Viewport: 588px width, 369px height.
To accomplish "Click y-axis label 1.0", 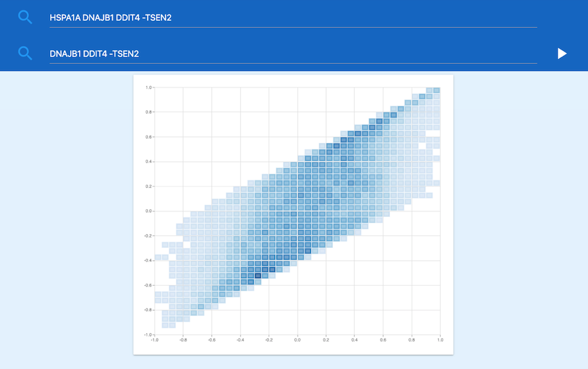I will [148, 87].
